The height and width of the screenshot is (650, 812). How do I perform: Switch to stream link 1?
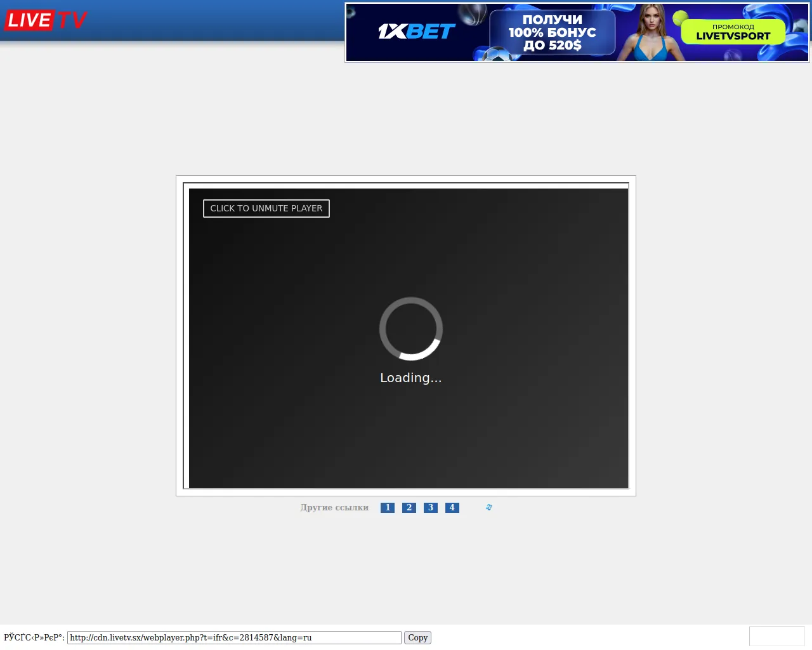click(388, 508)
